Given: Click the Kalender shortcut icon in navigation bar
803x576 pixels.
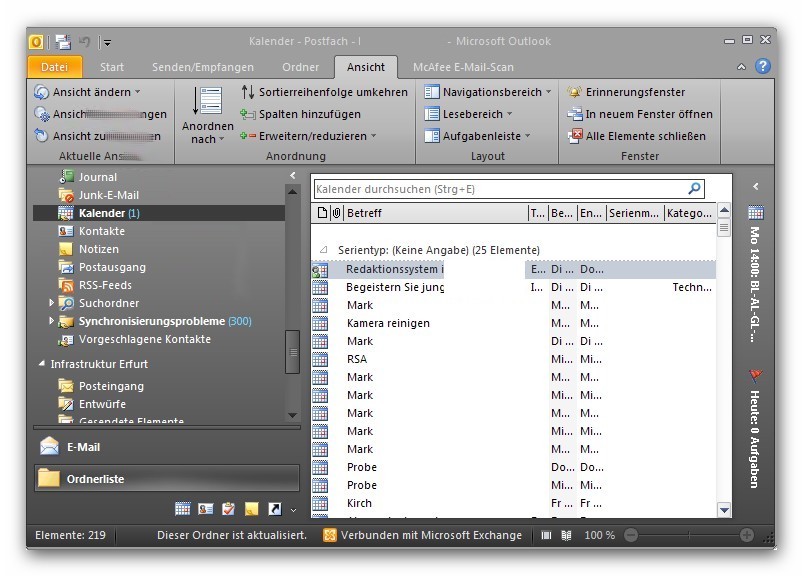Looking at the screenshot, I should pos(182,509).
